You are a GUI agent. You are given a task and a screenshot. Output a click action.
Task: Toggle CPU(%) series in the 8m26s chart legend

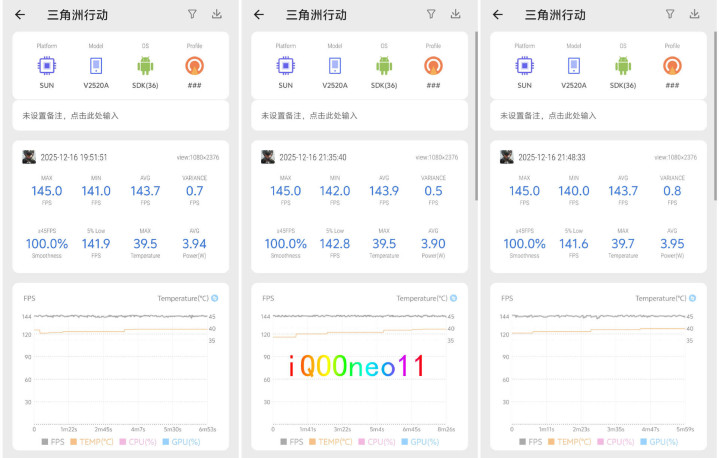click(377, 442)
